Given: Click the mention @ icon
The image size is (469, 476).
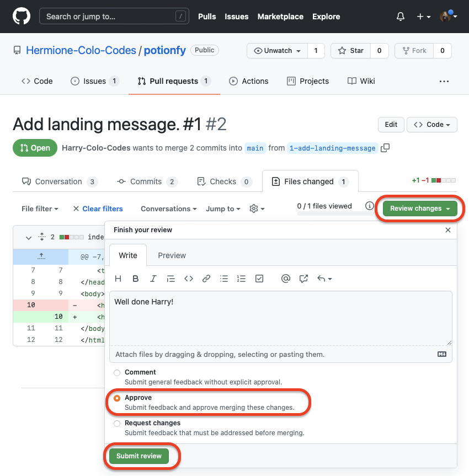Looking at the screenshot, I should coord(285,279).
